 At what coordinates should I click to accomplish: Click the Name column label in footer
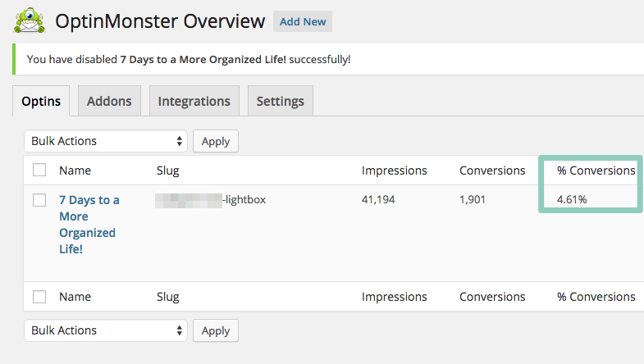75,297
